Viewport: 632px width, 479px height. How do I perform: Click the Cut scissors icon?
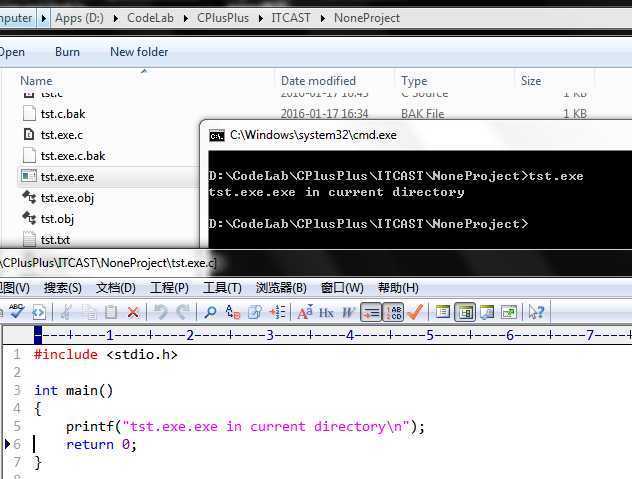(67, 312)
